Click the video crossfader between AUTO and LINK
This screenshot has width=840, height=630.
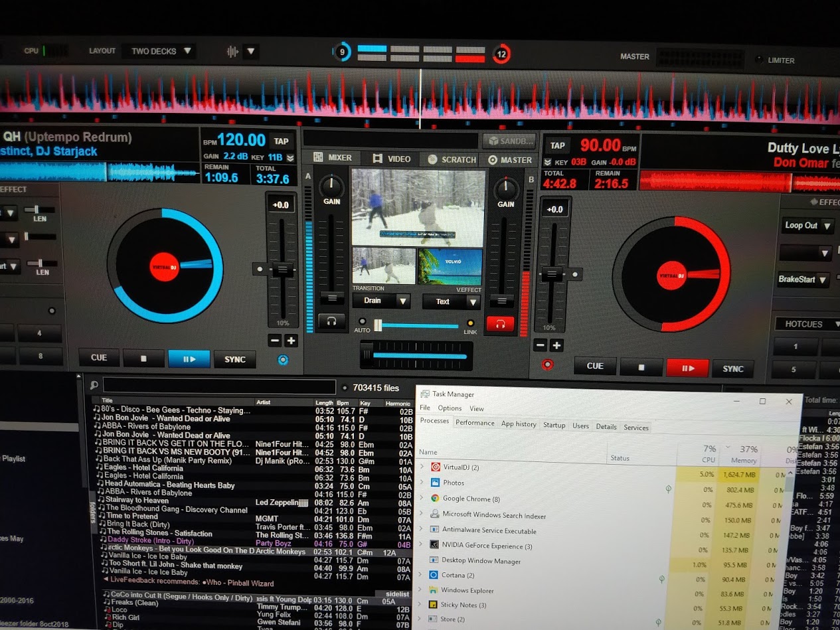coord(417,325)
